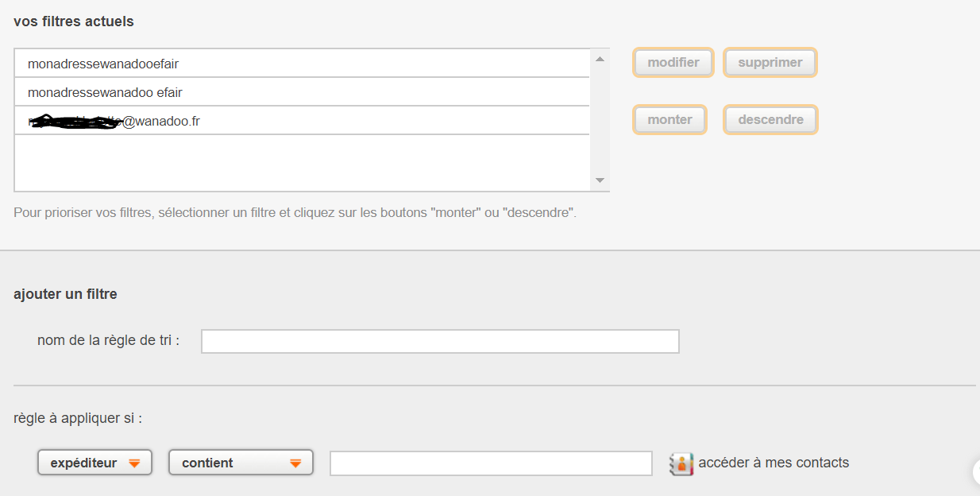Focus the nom de la règle de tri field
Image resolution: width=980 pixels, height=496 pixels.
coord(440,341)
